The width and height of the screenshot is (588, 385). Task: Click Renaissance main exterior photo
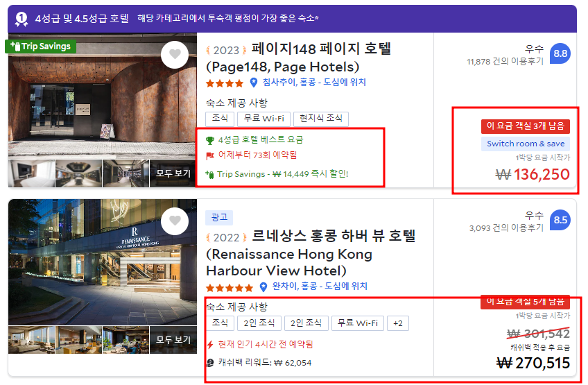pyautogui.click(x=103, y=262)
